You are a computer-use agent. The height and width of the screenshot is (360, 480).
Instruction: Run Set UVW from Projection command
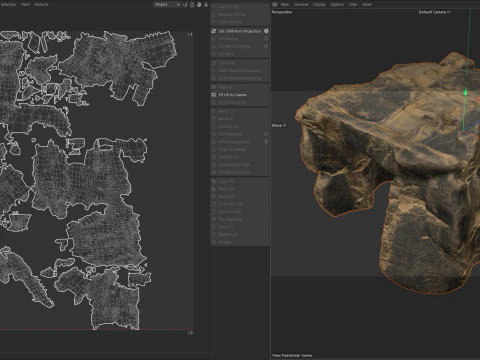pyautogui.click(x=240, y=31)
